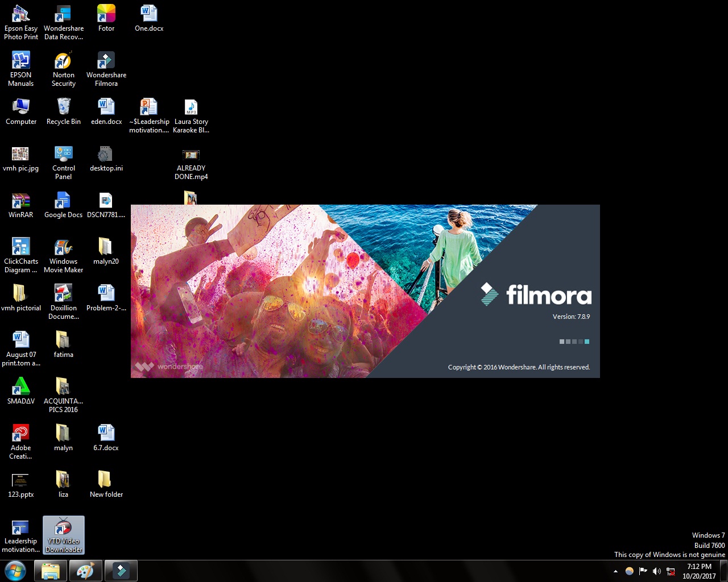Select the ClickCharts Diagram shortcut
This screenshot has height=582, width=728.
[x=21, y=256]
